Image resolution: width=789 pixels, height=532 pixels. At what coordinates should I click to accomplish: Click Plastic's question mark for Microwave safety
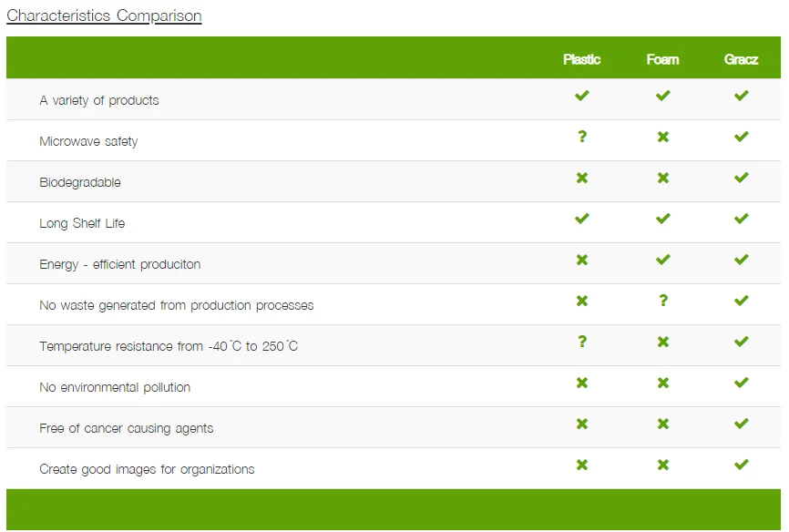[582, 137]
